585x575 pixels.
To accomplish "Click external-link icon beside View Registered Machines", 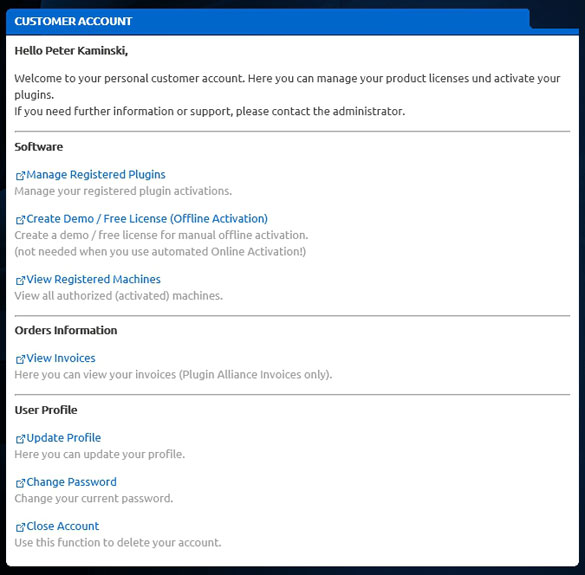I will (20, 280).
